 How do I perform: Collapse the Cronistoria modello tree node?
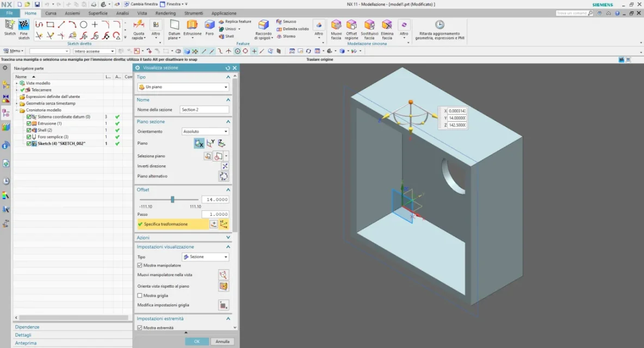[x=17, y=110]
